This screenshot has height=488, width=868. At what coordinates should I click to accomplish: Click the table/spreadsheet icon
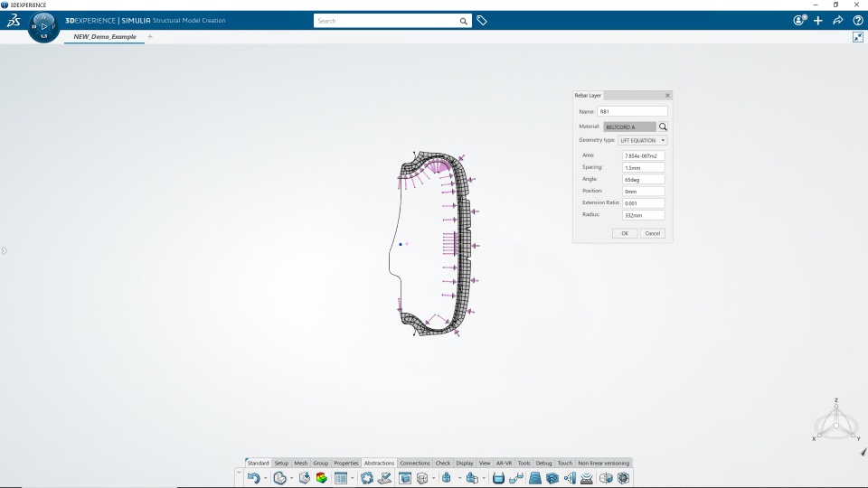coord(341,478)
